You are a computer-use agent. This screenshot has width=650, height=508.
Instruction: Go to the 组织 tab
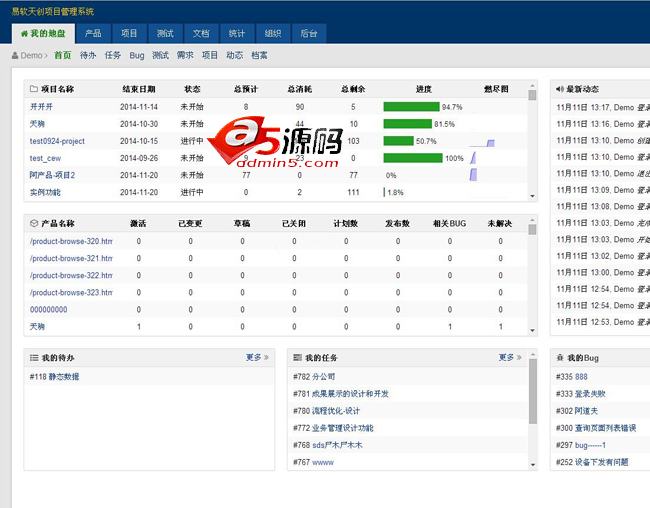tap(273, 33)
